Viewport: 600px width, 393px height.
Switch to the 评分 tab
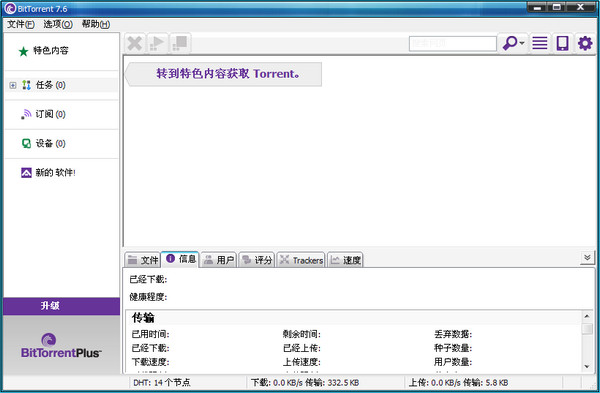point(257,260)
